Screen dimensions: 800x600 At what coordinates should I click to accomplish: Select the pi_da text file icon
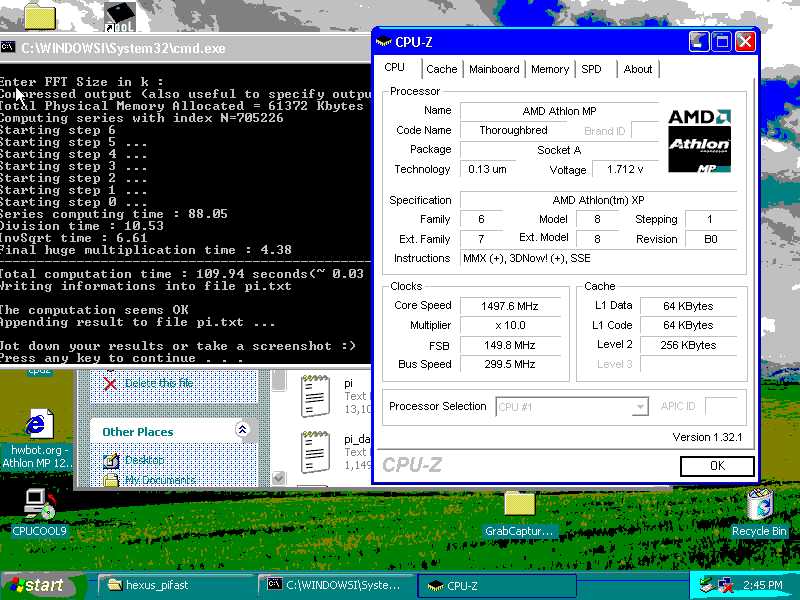[315, 452]
